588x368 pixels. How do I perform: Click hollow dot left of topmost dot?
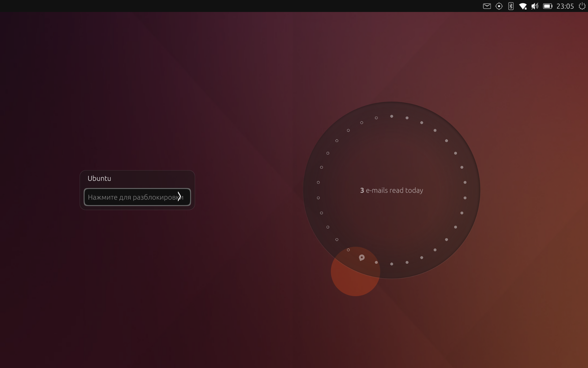point(376,118)
